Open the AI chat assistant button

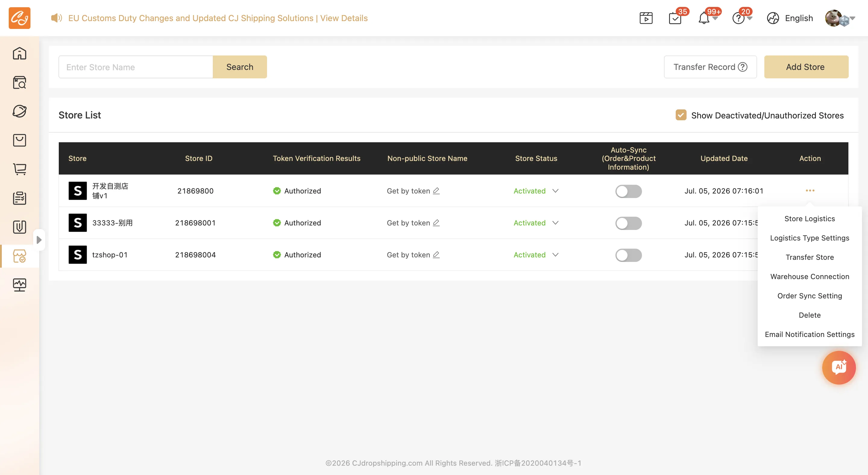point(839,367)
